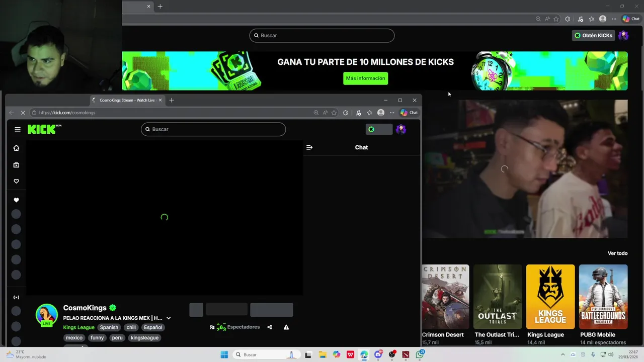
Task: Click the filled heart icon in sidebar
Action: click(16, 200)
